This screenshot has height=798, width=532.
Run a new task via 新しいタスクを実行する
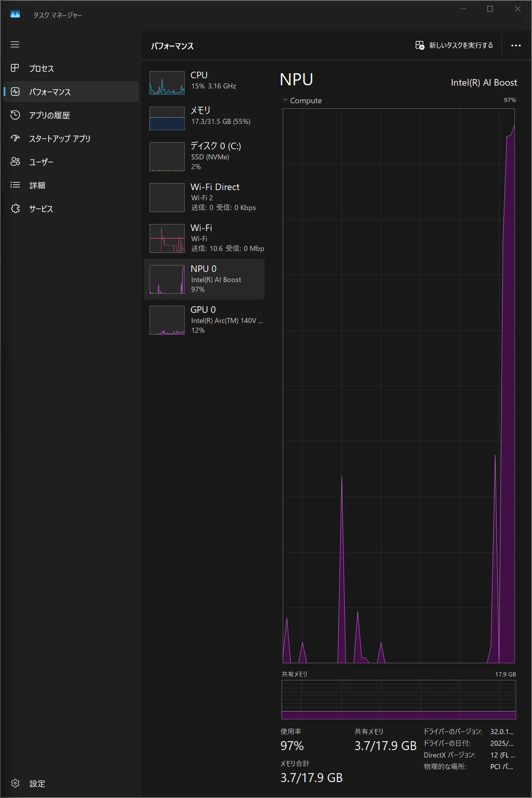click(x=454, y=45)
